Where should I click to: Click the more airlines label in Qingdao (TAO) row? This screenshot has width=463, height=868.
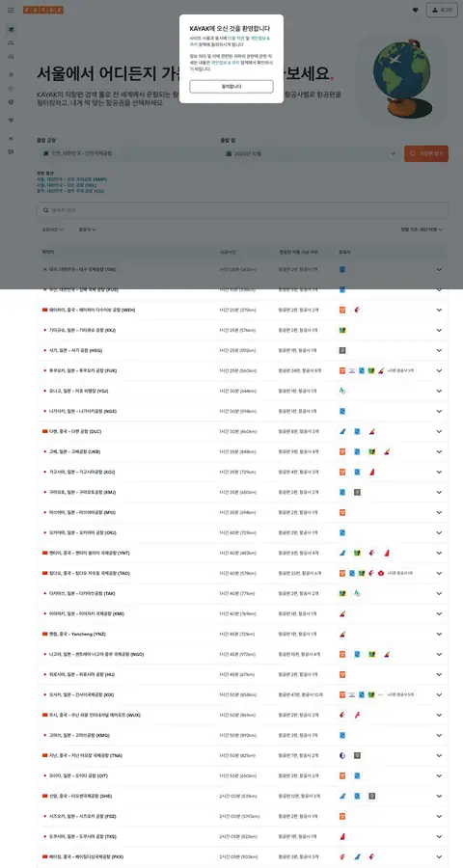(400, 574)
